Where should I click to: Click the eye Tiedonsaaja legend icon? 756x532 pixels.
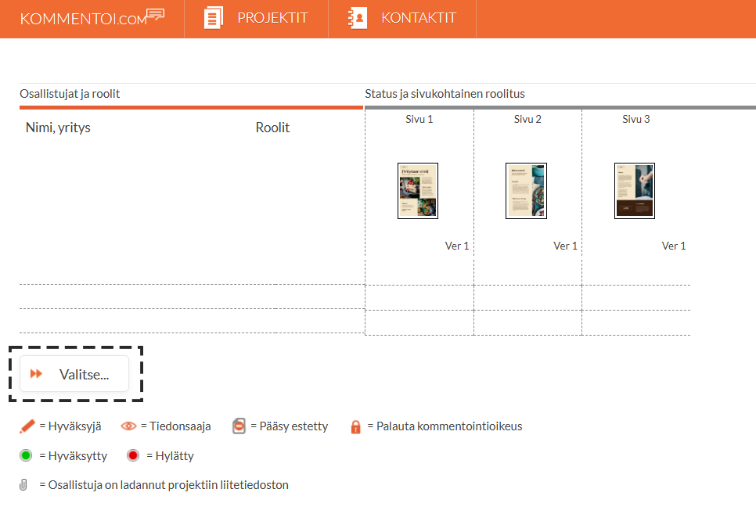tap(128, 426)
